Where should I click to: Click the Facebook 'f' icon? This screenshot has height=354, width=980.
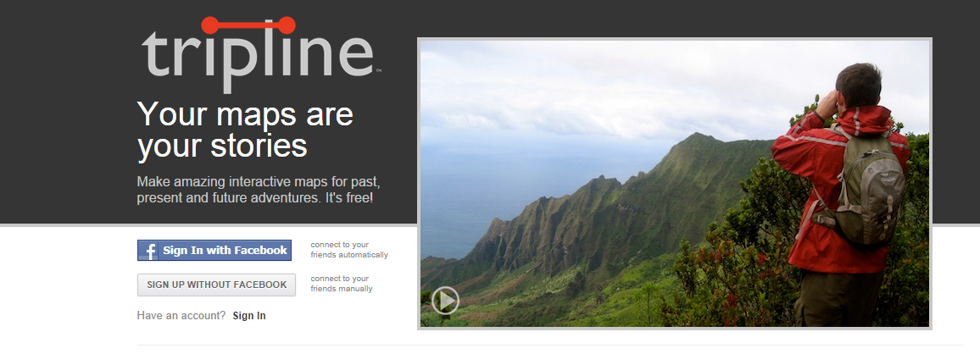pyautogui.click(x=149, y=251)
